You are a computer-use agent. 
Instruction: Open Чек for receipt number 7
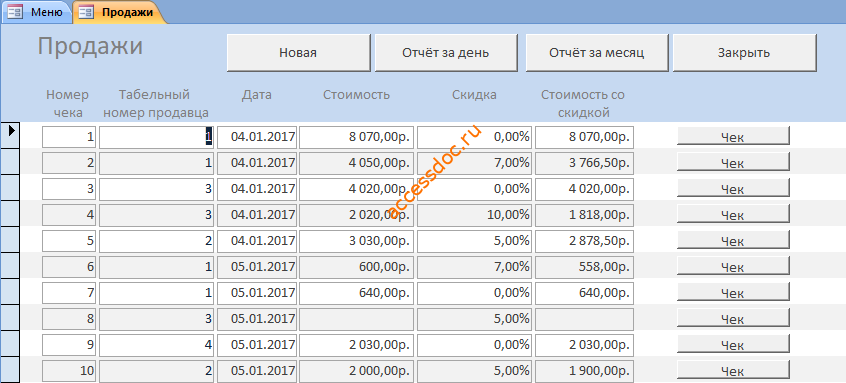coord(733,292)
